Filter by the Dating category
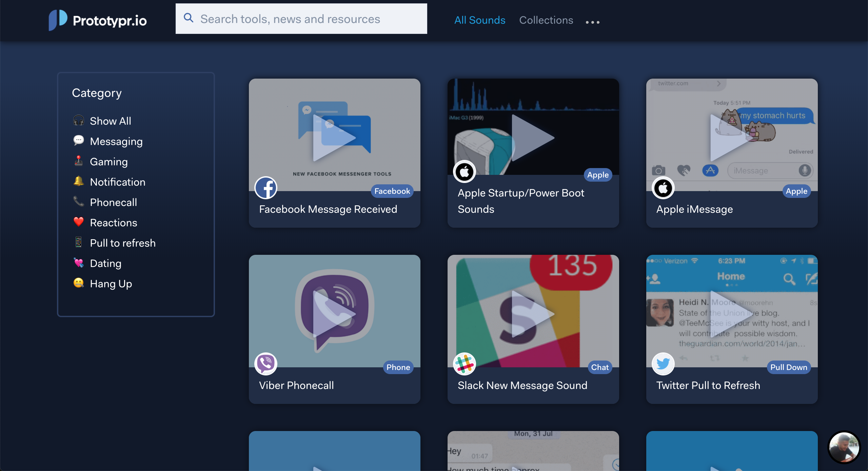Image resolution: width=868 pixels, height=471 pixels. tap(105, 263)
